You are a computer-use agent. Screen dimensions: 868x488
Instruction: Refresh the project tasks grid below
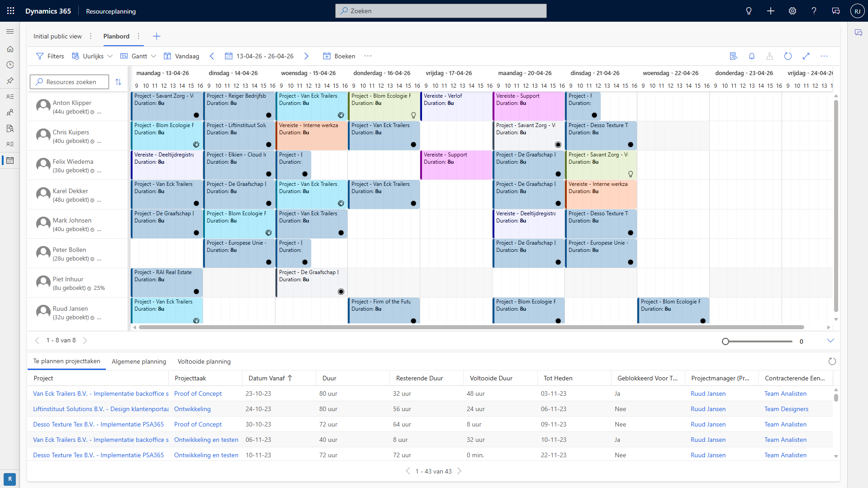click(831, 361)
